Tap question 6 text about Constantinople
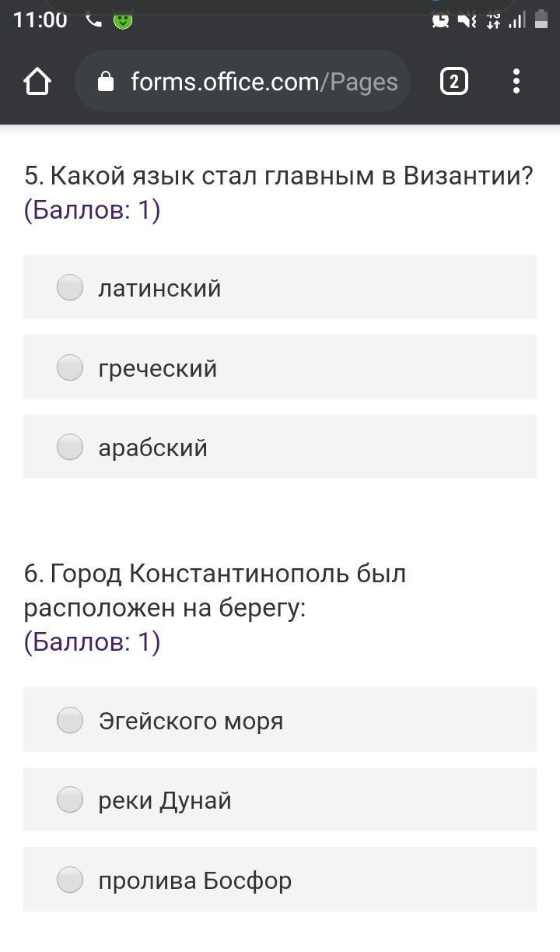 click(x=215, y=591)
